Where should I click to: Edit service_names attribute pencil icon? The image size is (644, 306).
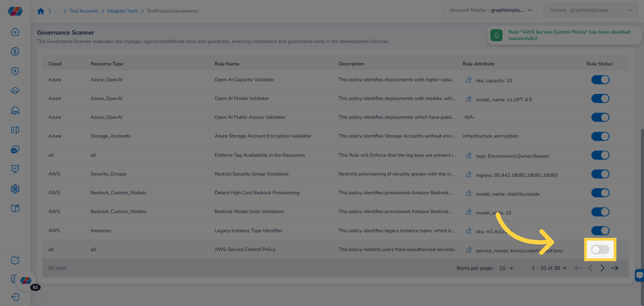pyautogui.click(x=469, y=250)
